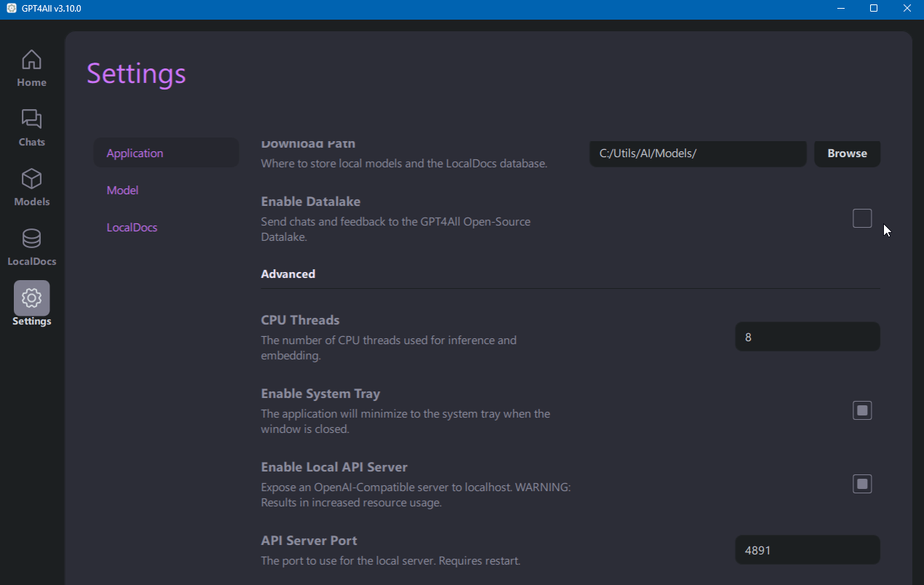
Task: Go to Chats via sidebar icon
Action: 31,119
